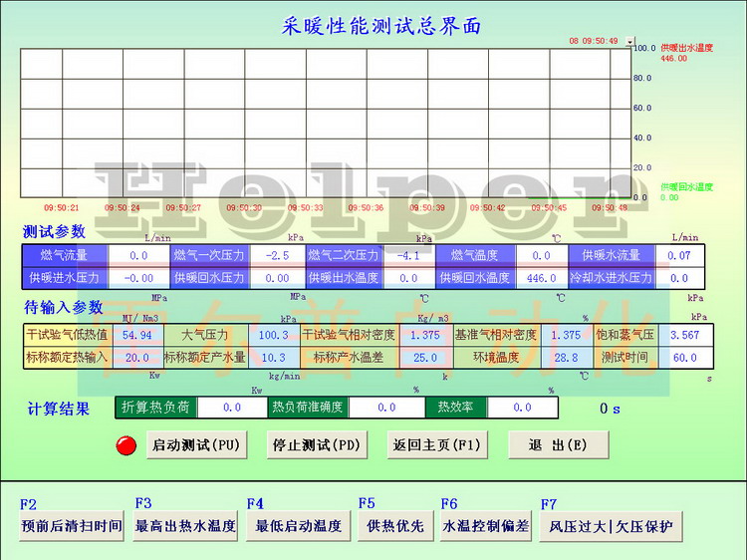Edit 标称额定热输入 value 20.0

point(137,358)
